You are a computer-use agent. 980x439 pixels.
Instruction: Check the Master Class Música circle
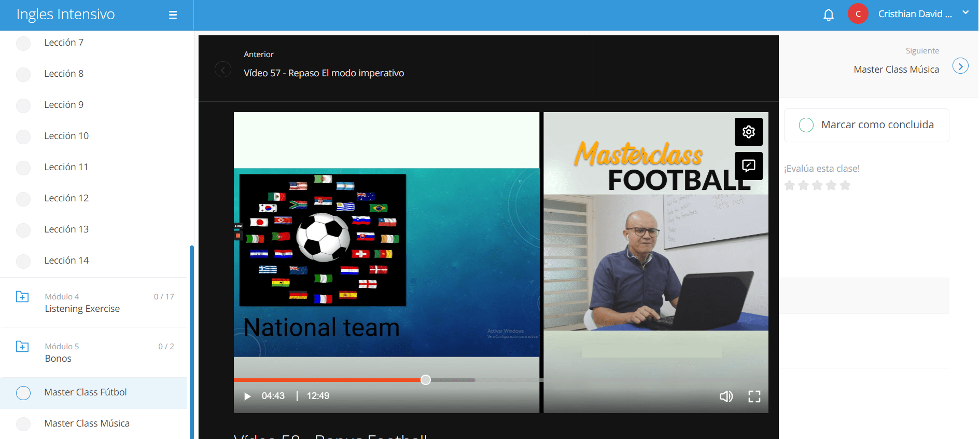click(x=23, y=424)
